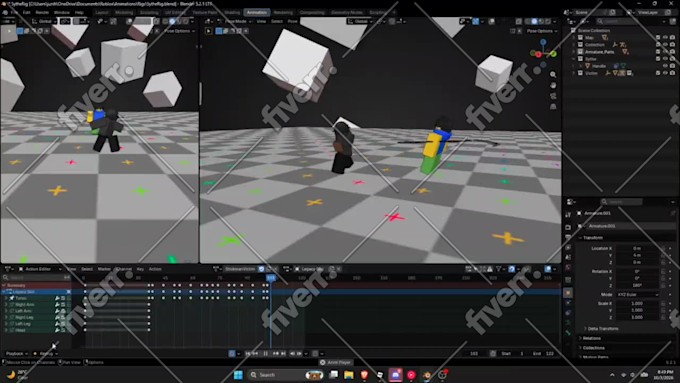This screenshot has width=680, height=383.
Task: Click the outliner search field
Action: (629, 21)
